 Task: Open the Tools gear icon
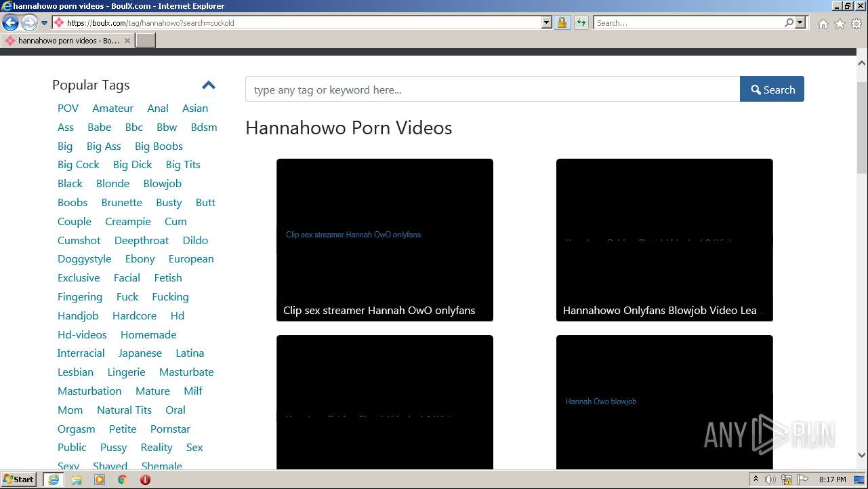856,24
